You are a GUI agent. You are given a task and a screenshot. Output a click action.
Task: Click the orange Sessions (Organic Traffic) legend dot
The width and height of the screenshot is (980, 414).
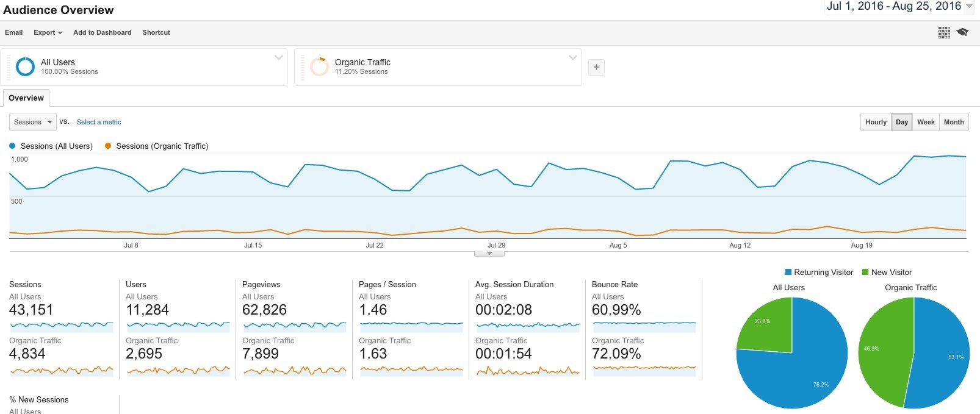[108, 146]
